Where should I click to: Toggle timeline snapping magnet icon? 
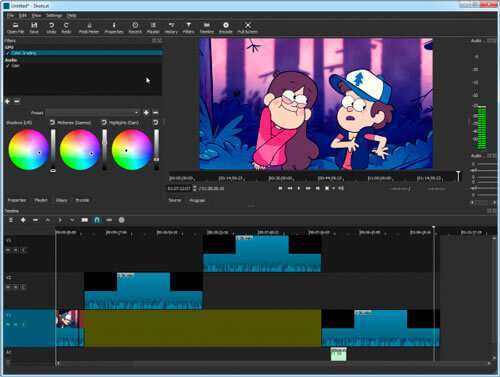[97, 220]
